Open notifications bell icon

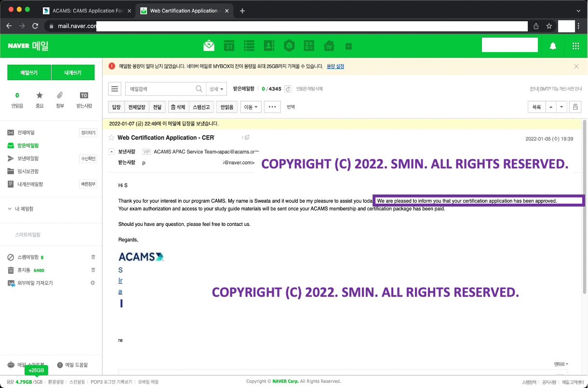[553, 46]
